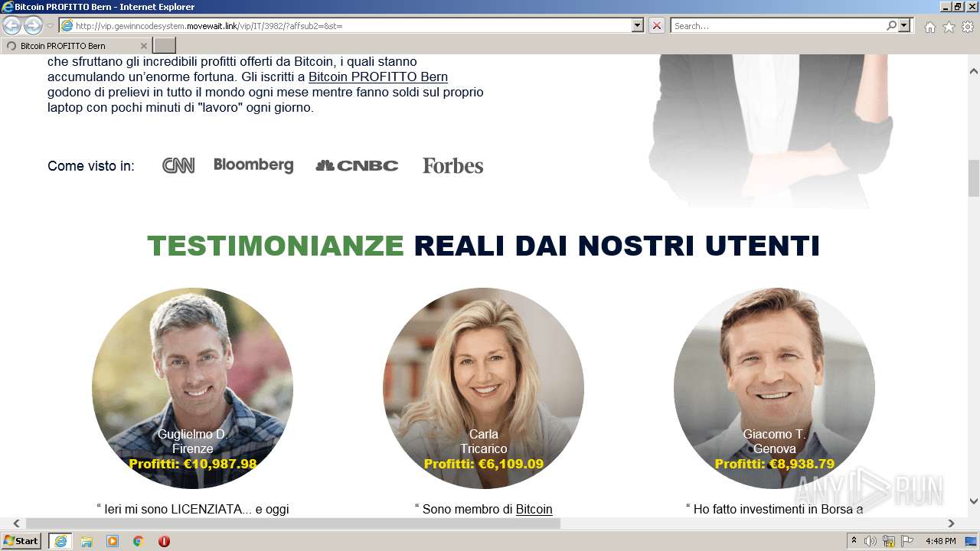Click Guglielmo D. testimonial photo
The width and height of the screenshot is (980, 551).
pyautogui.click(x=192, y=388)
